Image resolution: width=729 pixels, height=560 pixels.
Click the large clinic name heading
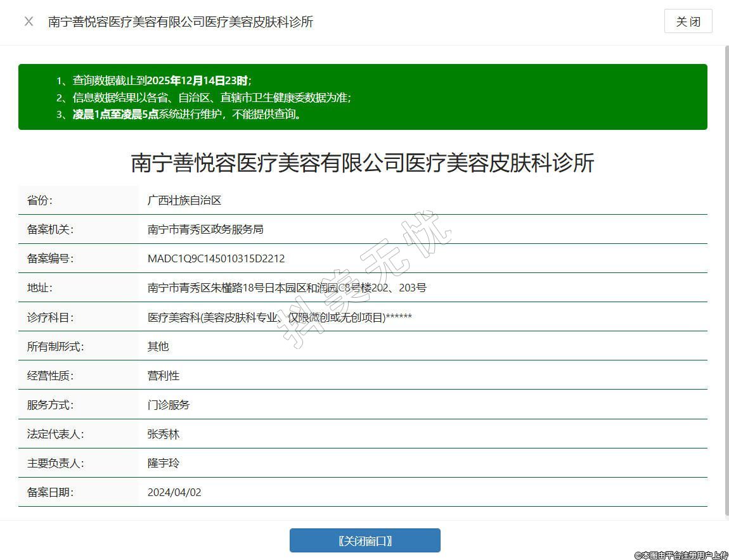[363, 163]
